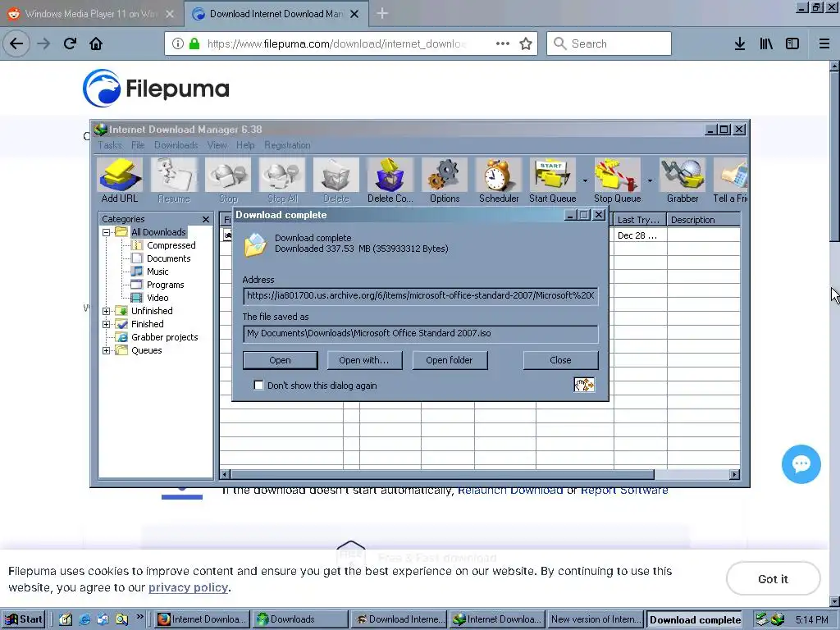Go to Firefox home page icon
This screenshot has height=630, width=840.
[x=96, y=43]
